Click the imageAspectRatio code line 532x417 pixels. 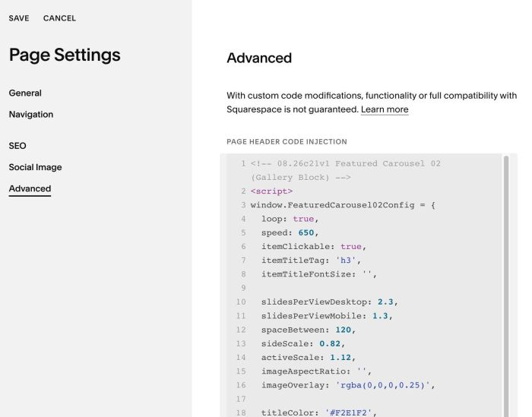coord(316,371)
